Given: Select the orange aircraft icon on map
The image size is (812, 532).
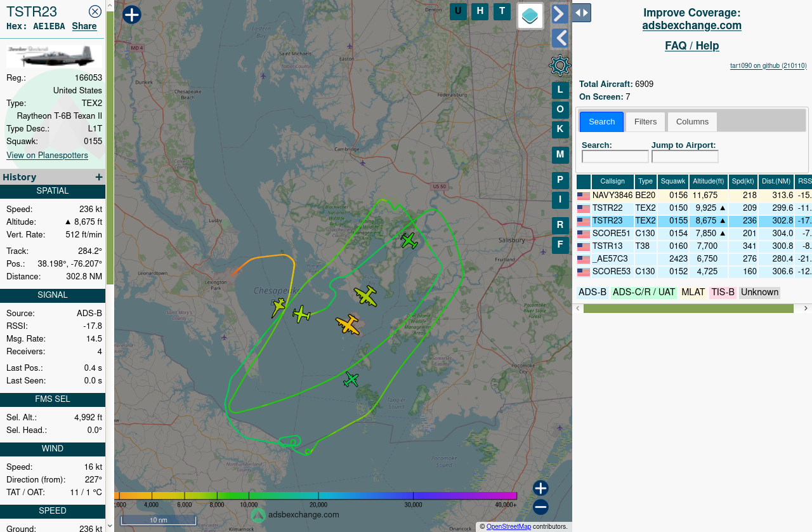Looking at the screenshot, I should (348, 324).
